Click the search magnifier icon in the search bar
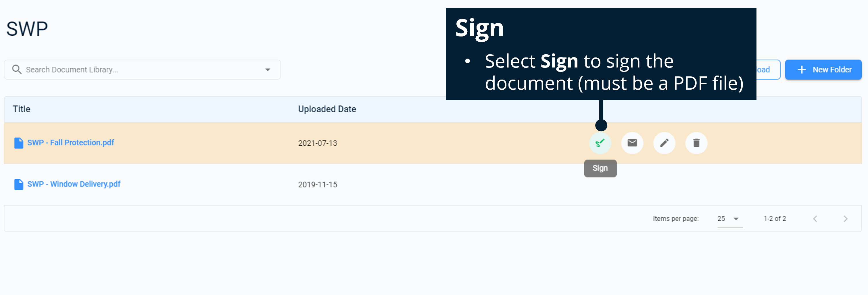Screen dimensions: 868x295 click(x=16, y=70)
